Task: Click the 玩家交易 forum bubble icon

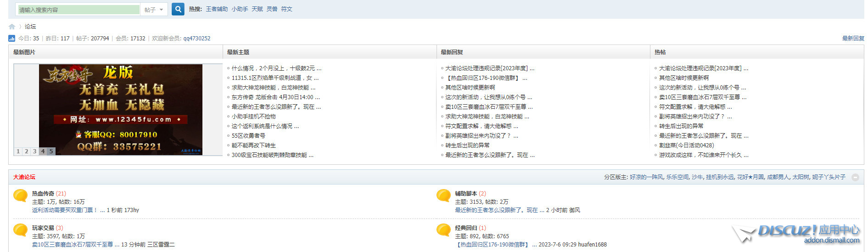Action: pyautogui.click(x=21, y=230)
